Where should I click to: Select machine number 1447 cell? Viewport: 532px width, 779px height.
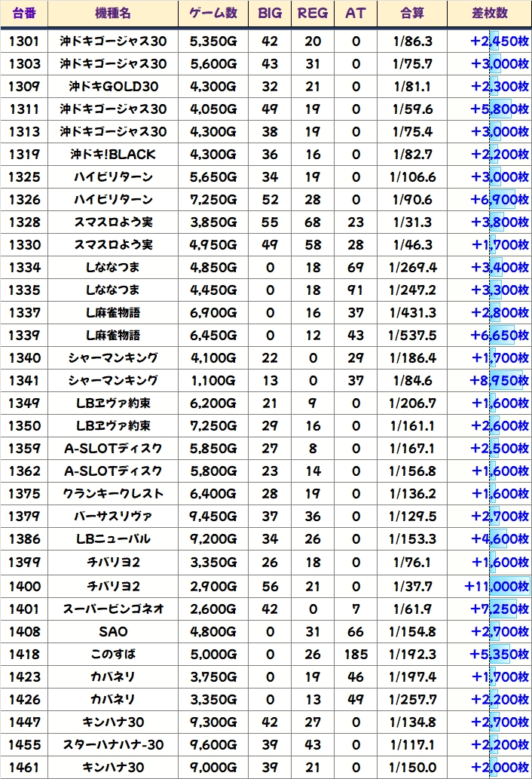pyautogui.click(x=24, y=722)
